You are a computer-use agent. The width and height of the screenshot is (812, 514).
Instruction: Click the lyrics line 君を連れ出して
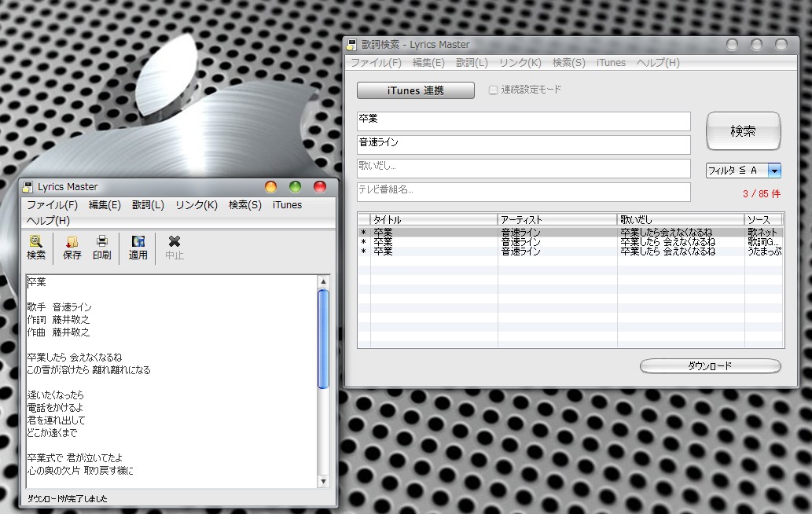[57, 420]
